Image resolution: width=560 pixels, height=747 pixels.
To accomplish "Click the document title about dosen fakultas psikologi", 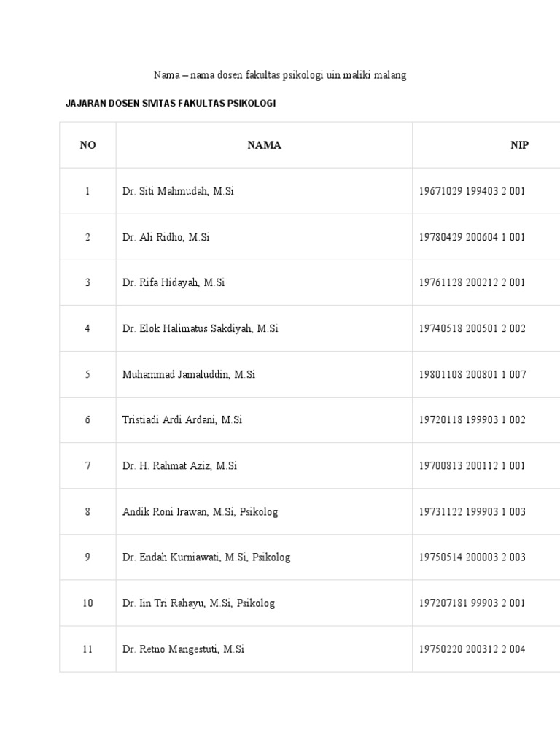I will pyautogui.click(x=279, y=75).
